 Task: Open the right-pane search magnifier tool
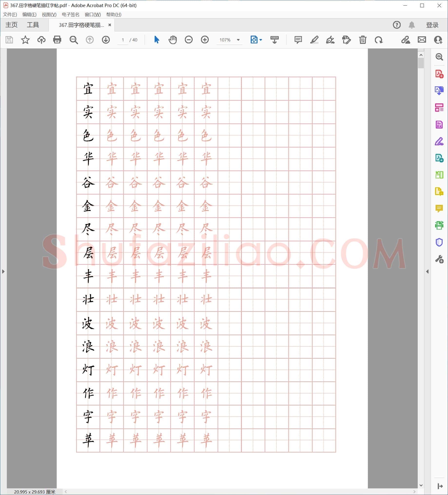click(439, 57)
